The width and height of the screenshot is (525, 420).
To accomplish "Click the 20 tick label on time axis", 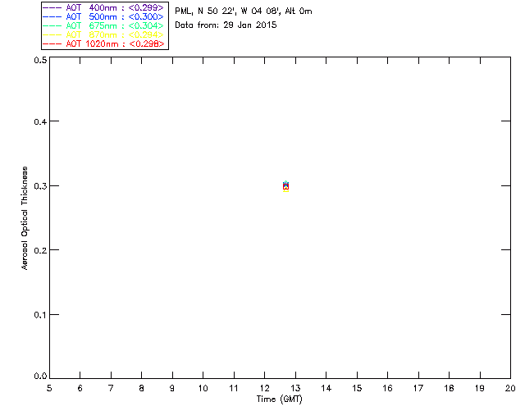I will (510, 389).
